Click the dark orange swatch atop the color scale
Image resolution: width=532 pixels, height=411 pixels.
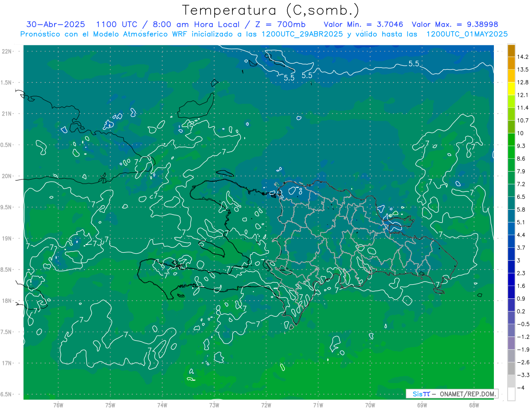tap(511, 51)
